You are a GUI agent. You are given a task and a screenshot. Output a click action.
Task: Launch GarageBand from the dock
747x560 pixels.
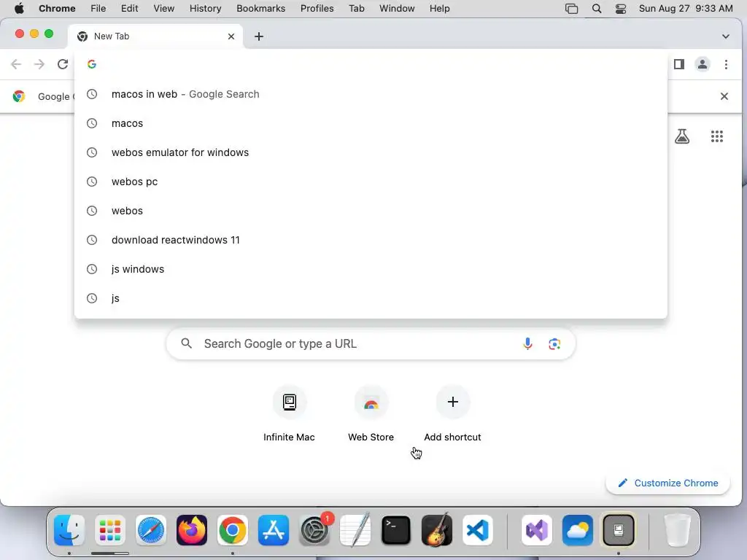(x=437, y=530)
